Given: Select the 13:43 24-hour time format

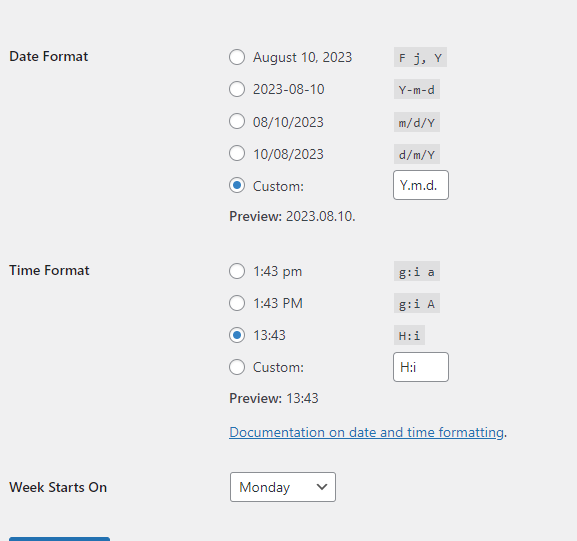Looking at the screenshot, I should (237, 335).
